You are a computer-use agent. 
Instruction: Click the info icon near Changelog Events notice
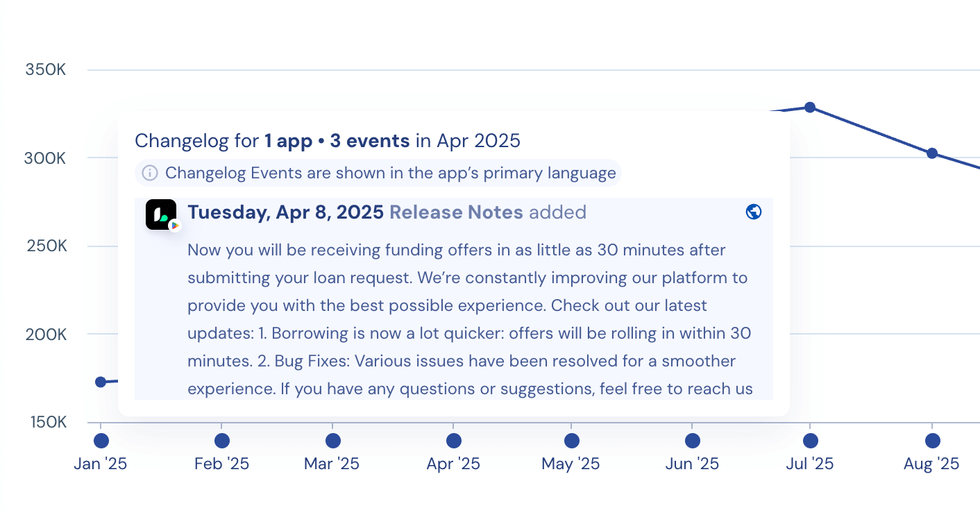coord(150,173)
